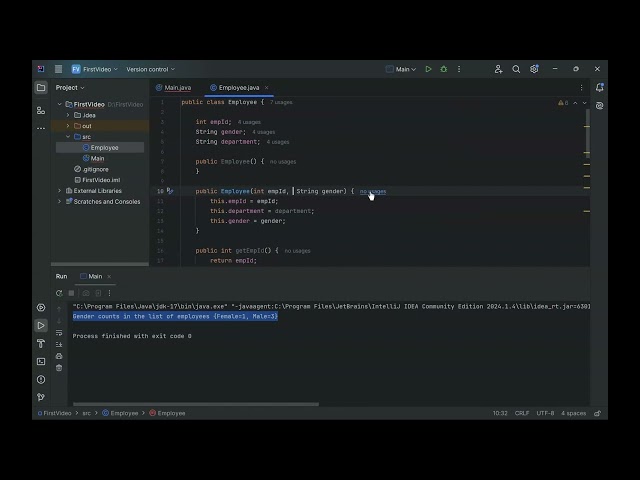
Task: Collapse the src folder
Action: click(x=68, y=137)
